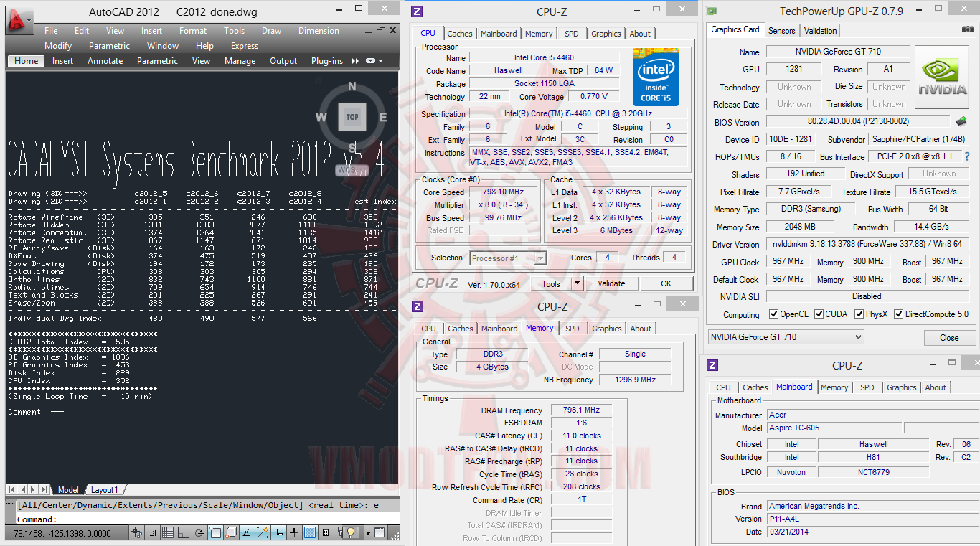Image resolution: width=980 pixels, height=546 pixels.
Task: Open the Sensors tab in GPU-Z
Action: tap(782, 31)
